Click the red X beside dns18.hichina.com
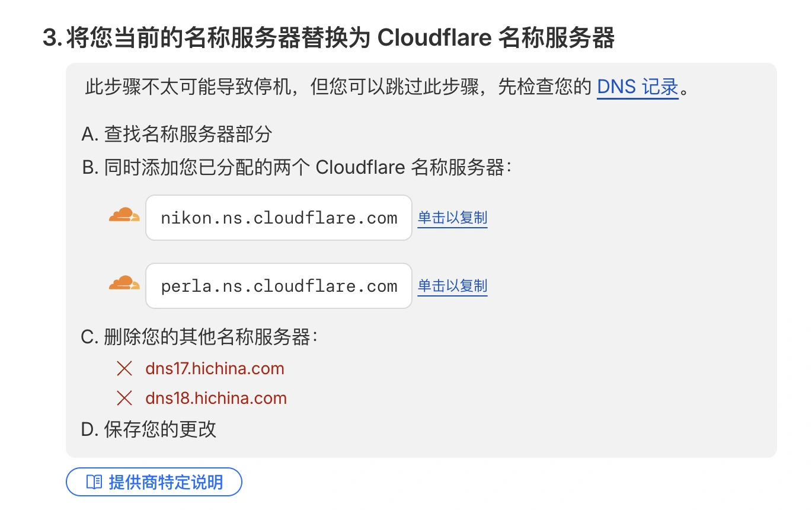 coord(124,399)
